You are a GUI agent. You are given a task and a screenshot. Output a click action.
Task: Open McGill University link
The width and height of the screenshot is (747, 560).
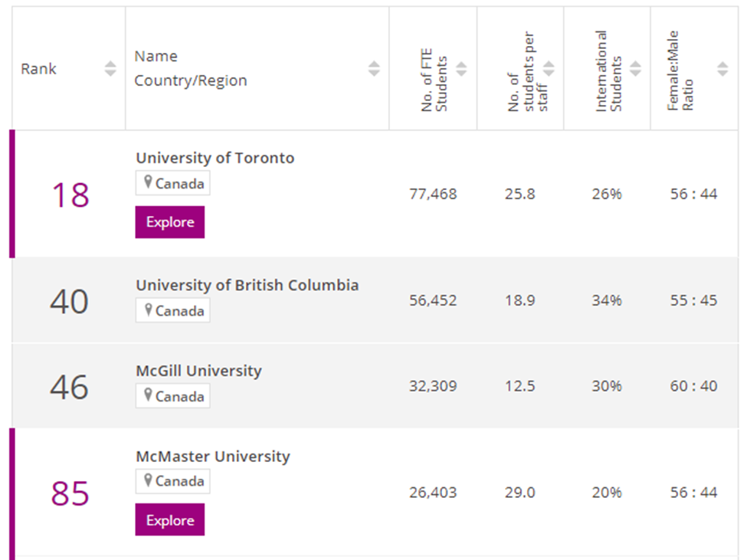click(199, 371)
